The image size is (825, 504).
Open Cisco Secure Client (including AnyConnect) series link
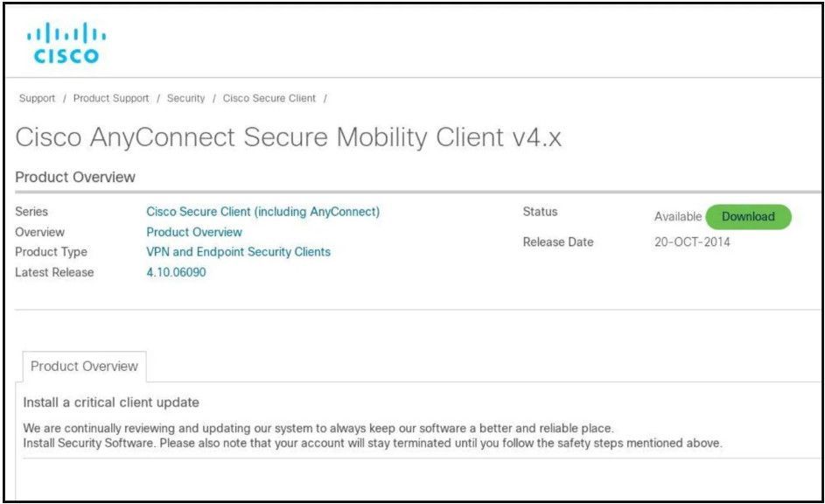262,212
